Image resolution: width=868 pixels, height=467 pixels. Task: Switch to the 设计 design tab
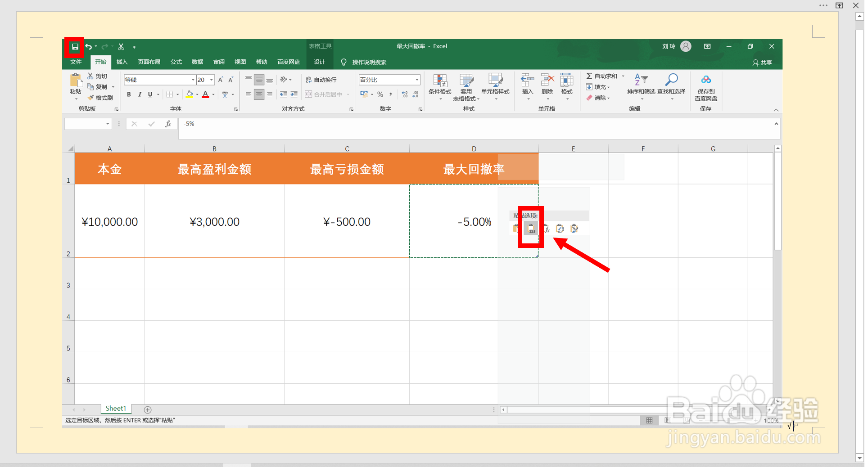click(319, 62)
